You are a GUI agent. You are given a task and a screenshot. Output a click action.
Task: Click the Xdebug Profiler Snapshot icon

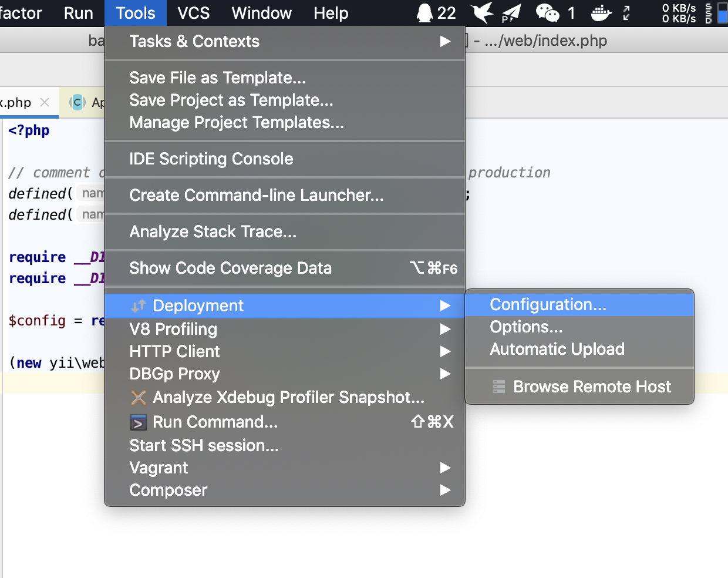139,398
